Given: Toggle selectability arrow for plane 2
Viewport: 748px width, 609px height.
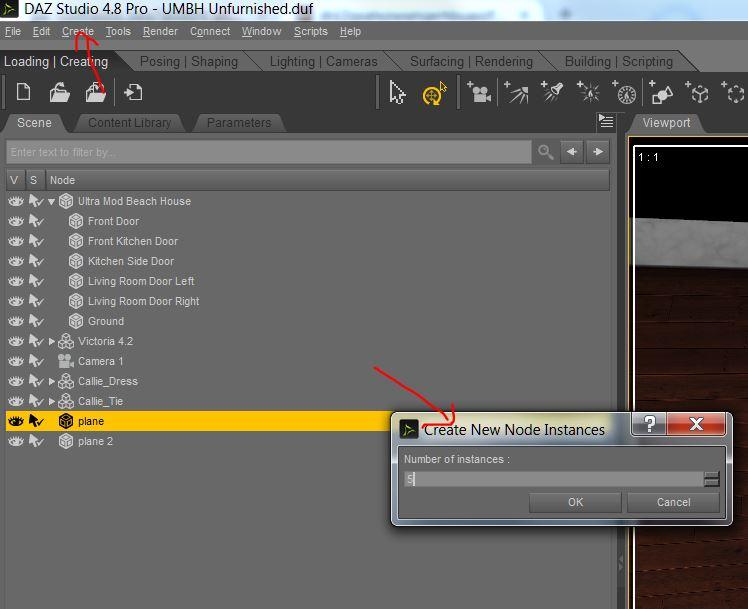Looking at the screenshot, I should [36, 441].
